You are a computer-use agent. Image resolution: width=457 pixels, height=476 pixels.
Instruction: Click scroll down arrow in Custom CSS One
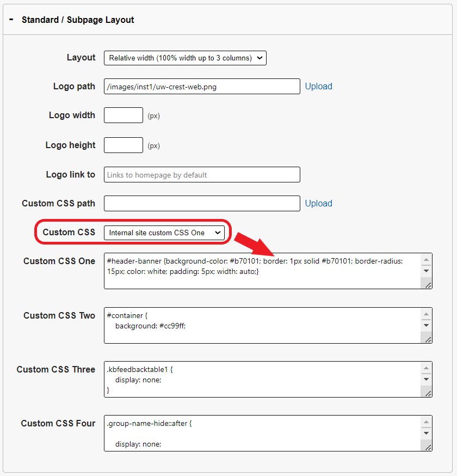(426, 271)
